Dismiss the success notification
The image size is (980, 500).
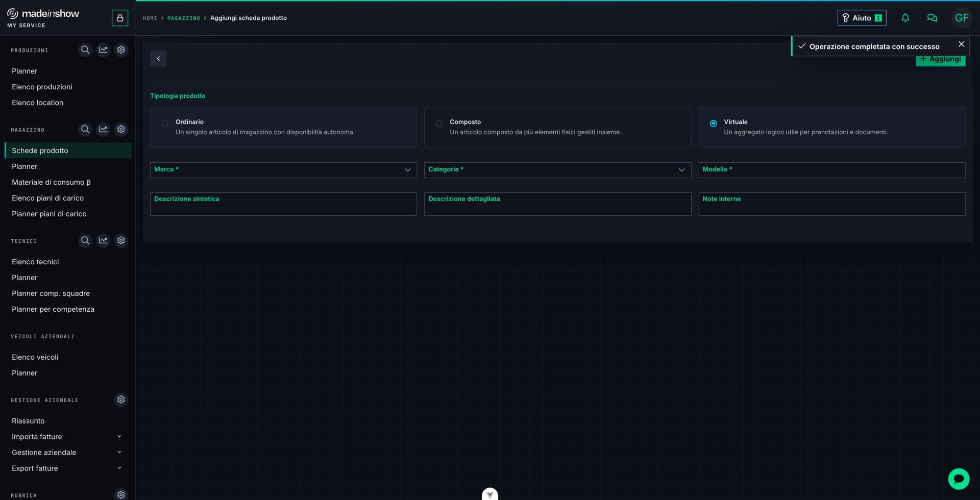[961, 44]
